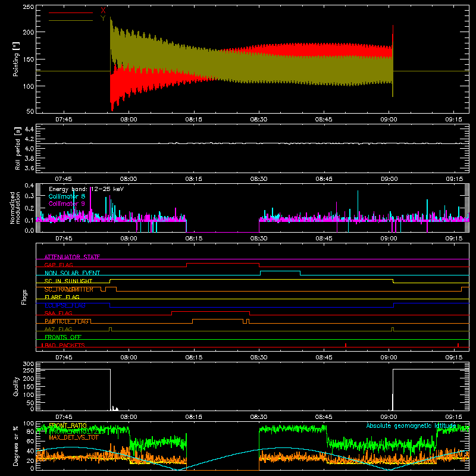Click the 08:15 tick under the modulation plot
The height and width of the screenshot is (476, 476).
(x=194, y=239)
